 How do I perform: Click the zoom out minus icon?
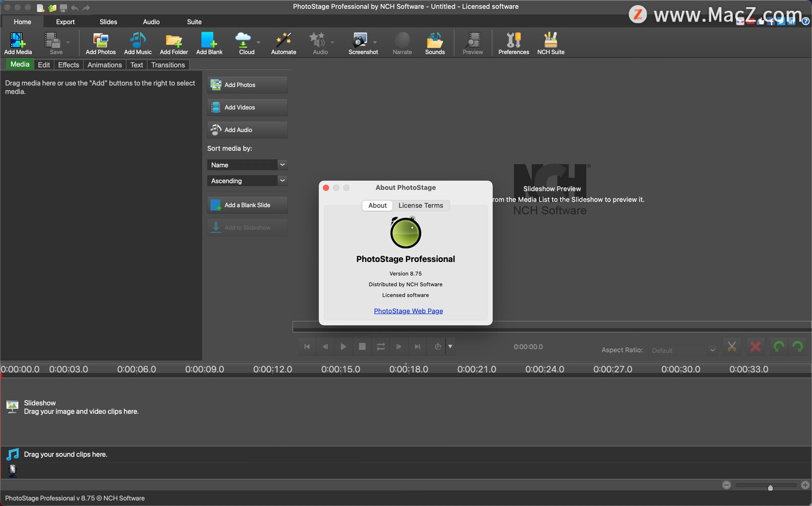point(727,485)
